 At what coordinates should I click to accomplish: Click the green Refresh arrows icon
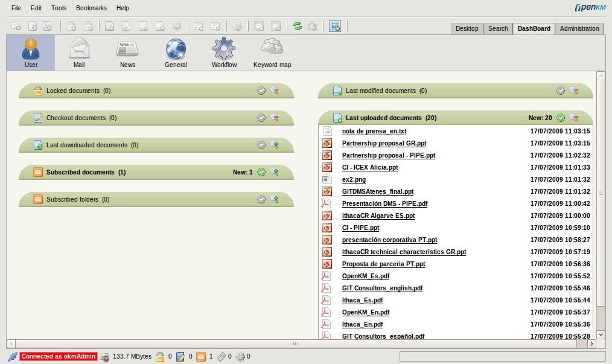point(298,26)
